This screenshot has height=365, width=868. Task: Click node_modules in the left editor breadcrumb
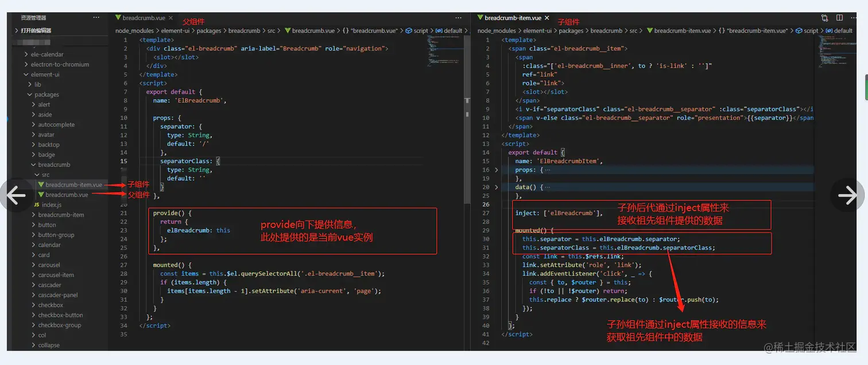coord(134,31)
